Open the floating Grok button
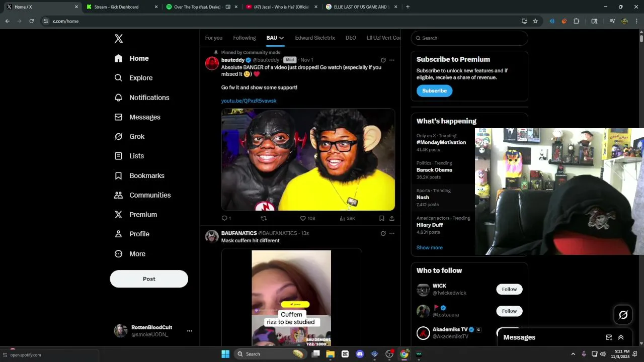 pyautogui.click(x=623, y=315)
